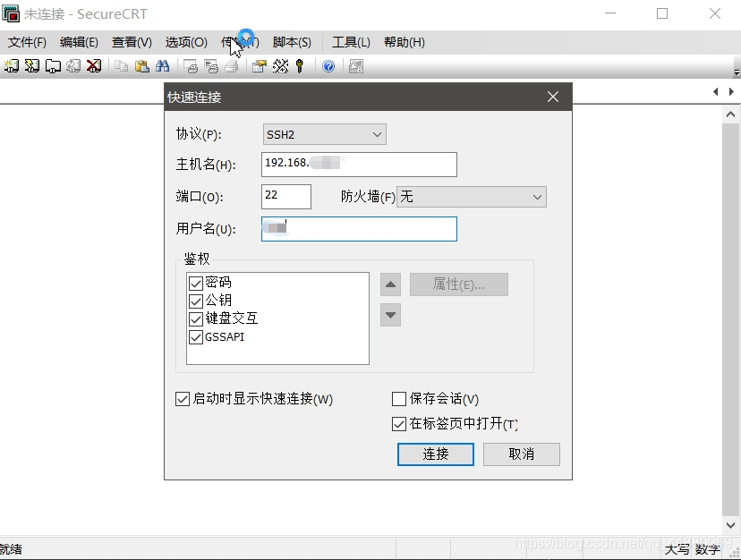Click the tab scroll left arrow
This screenshot has width=741, height=560.
(716, 91)
